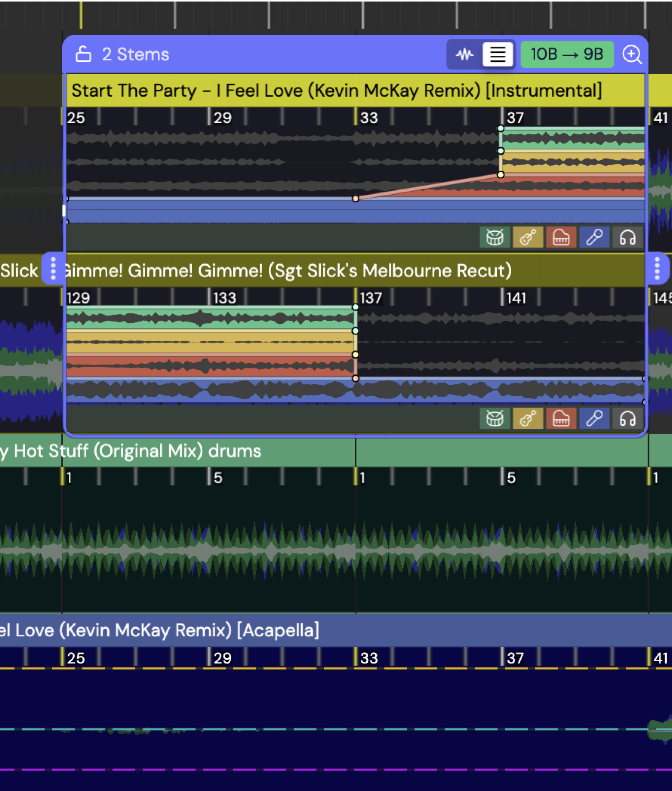Open the 10B → 9B key transition badge
672x791 pixels.
point(567,55)
